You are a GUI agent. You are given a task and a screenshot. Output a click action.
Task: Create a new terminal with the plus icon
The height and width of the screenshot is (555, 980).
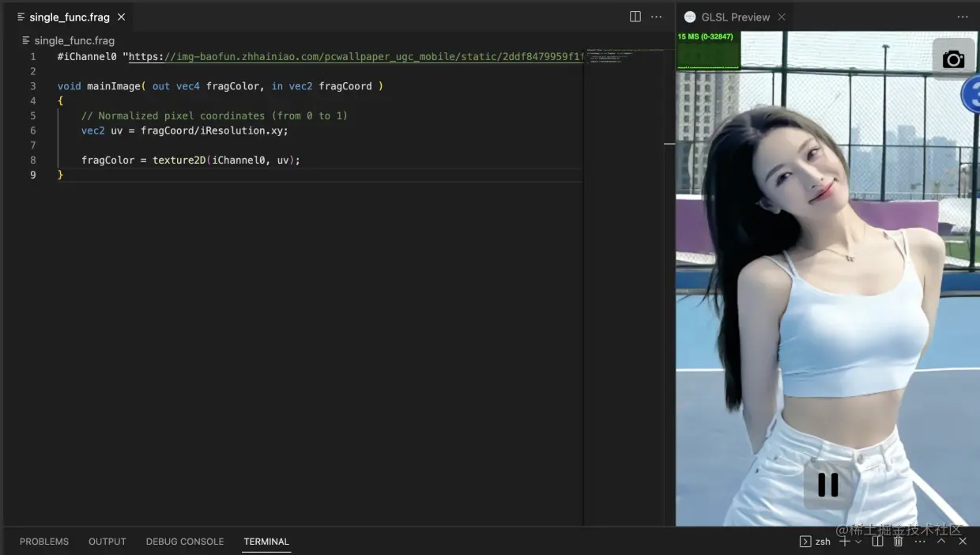click(844, 542)
